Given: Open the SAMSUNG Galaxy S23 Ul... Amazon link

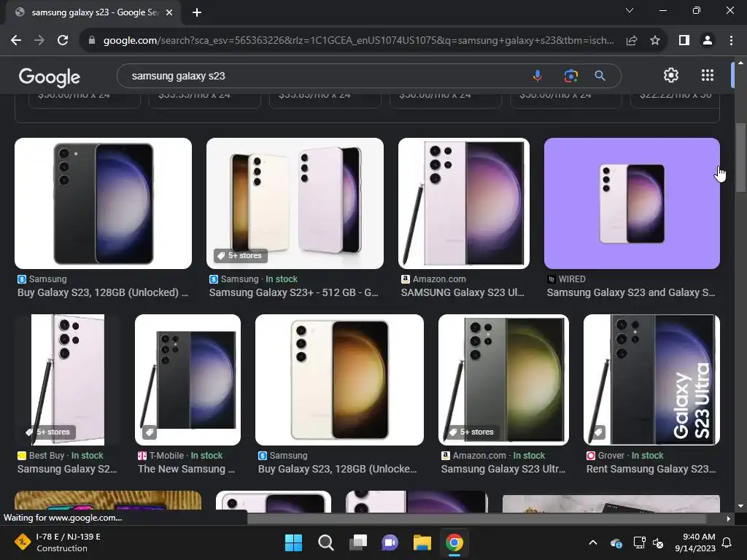Looking at the screenshot, I should [462, 292].
